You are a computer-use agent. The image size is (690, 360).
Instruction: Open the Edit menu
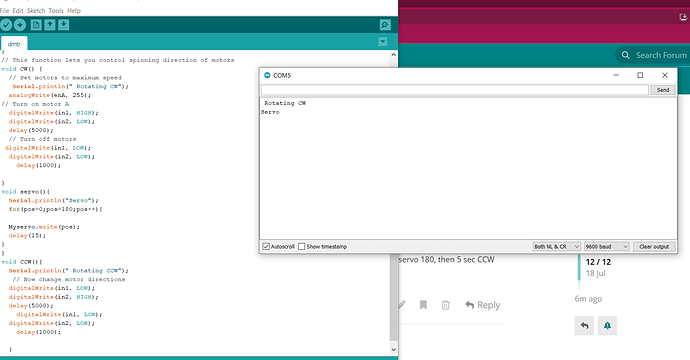pos(18,11)
